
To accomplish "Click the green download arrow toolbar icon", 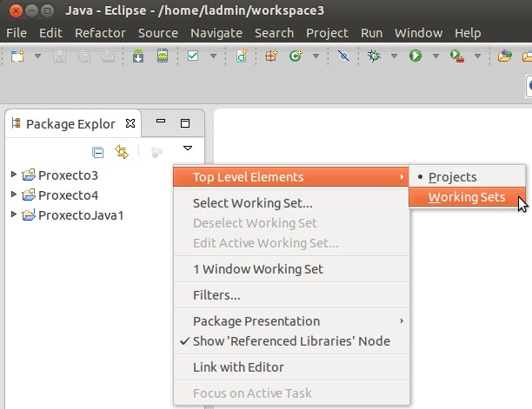I will [x=138, y=56].
